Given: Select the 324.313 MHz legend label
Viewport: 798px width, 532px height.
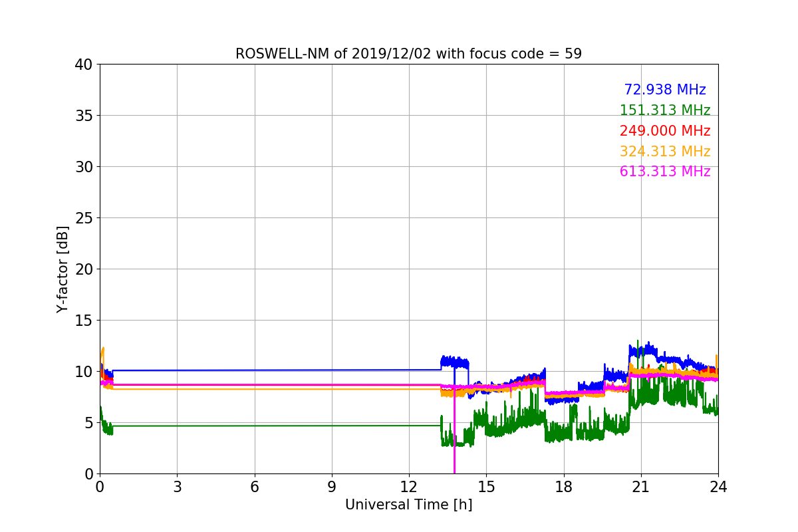Looking at the screenshot, I should (665, 152).
